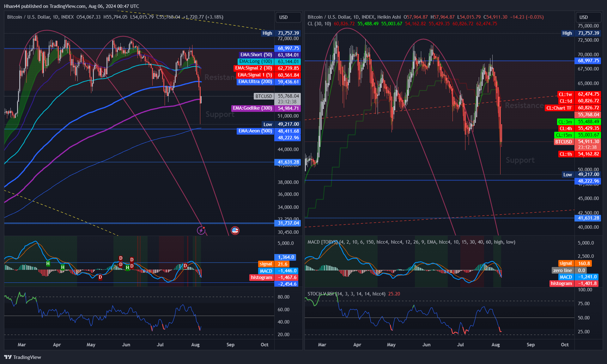Click the CL:1d label on right chart
This screenshot has width=607, height=364.
click(x=566, y=101)
